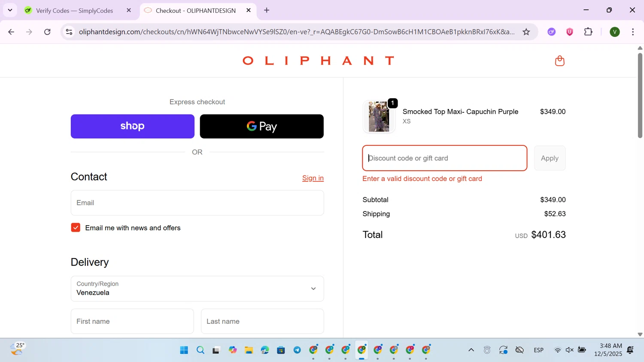The height and width of the screenshot is (362, 644).
Task: Bookmark this page with the star icon
Action: click(x=526, y=32)
